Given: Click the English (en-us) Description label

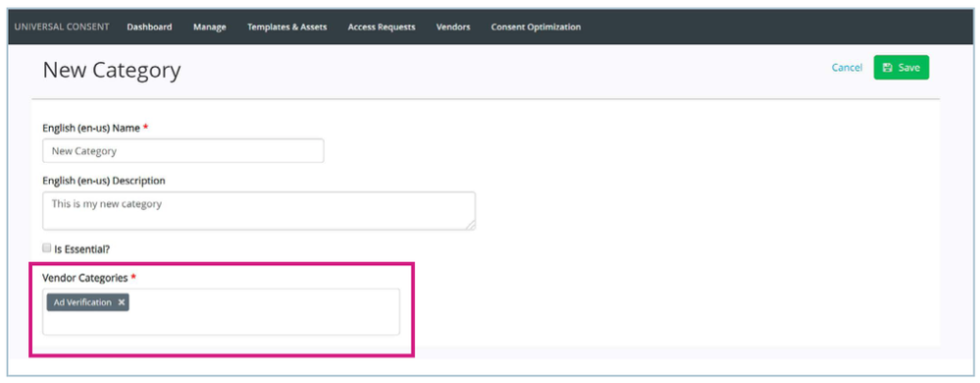Looking at the screenshot, I should pos(104,181).
